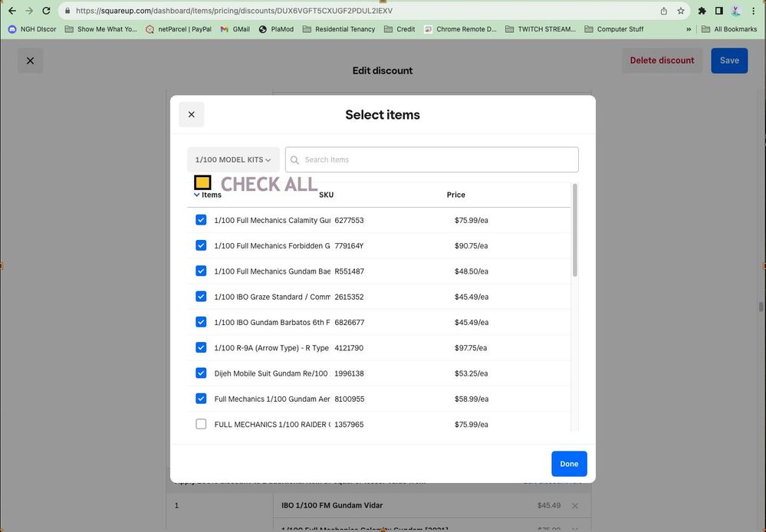Open the Chrome three-dot menu

point(753,11)
